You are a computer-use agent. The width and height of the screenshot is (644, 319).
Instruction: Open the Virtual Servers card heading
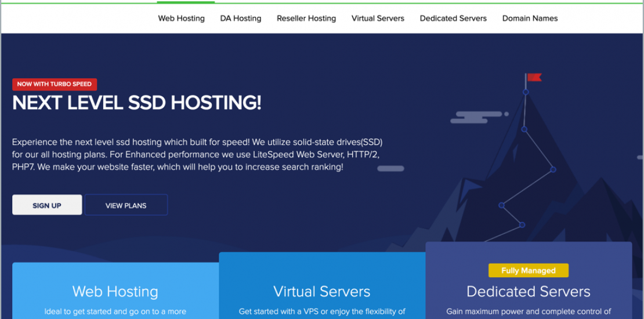pyautogui.click(x=321, y=291)
